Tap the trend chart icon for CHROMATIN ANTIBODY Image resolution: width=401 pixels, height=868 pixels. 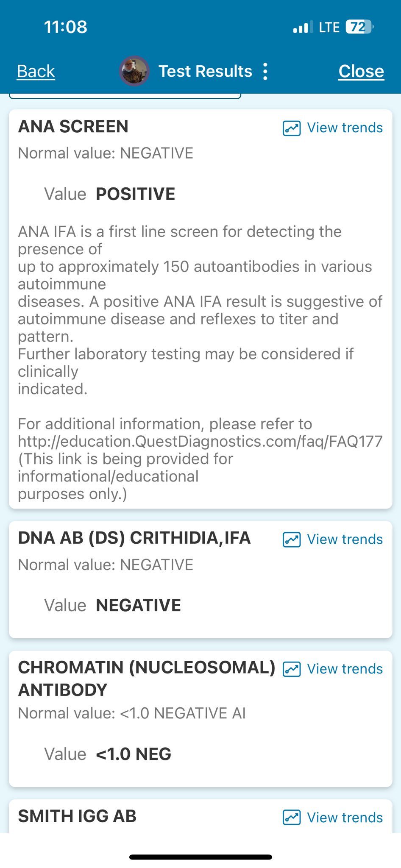coord(292,669)
